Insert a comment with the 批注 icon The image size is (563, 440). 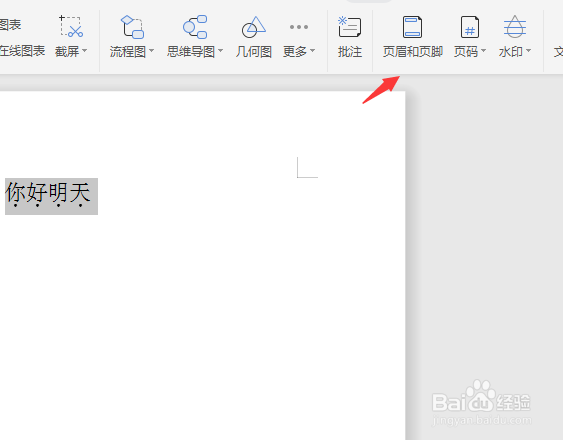click(349, 27)
